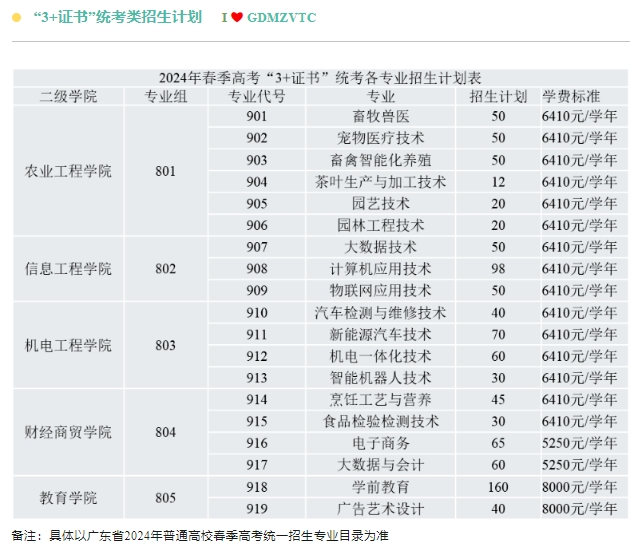Image resolution: width=640 pixels, height=554 pixels.
Task: Click major code 904
Action: click(257, 182)
